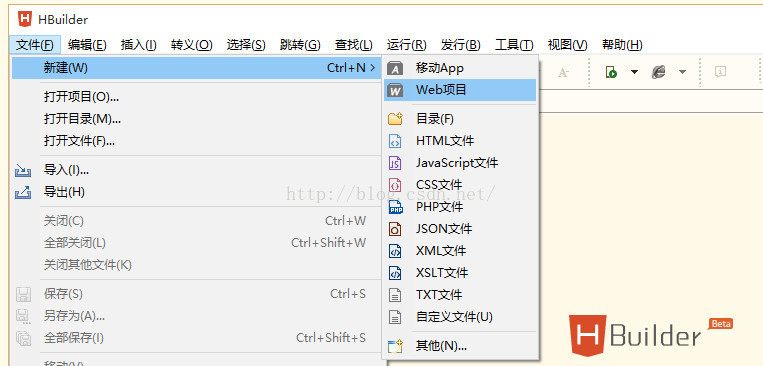Click the Web项目 W icon
Viewport: 763px width, 366px height.
[x=395, y=91]
